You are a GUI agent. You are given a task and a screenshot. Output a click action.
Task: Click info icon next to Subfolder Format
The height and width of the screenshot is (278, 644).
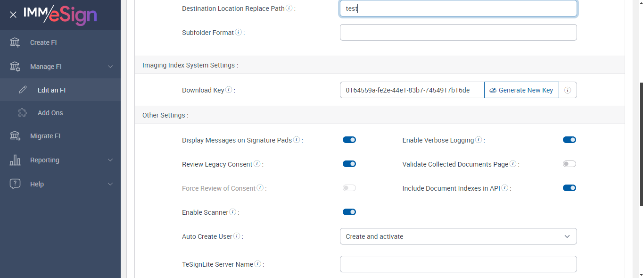(239, 33)
